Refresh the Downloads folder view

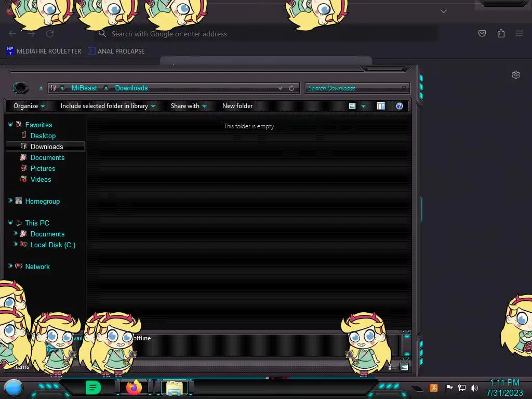[291, 88]
